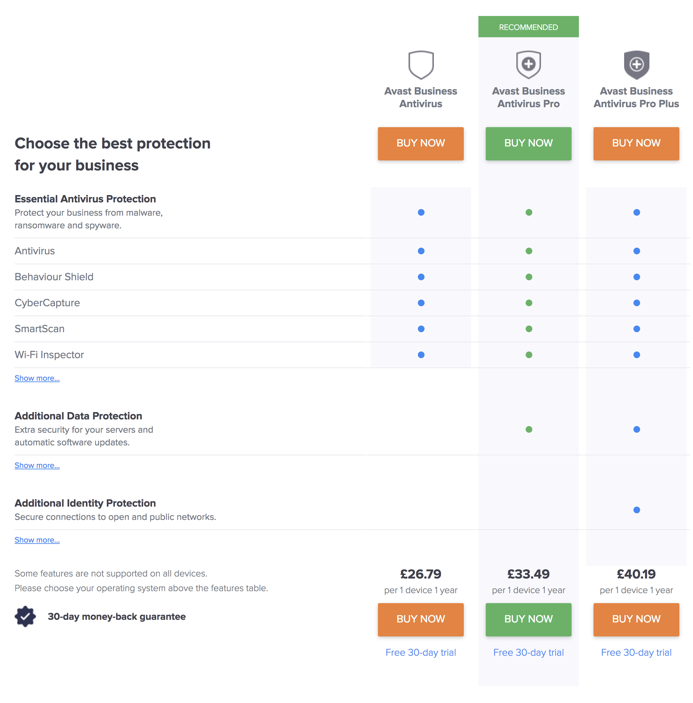Expand Show more under Additional Identity Protection
Screen dimensions: 693x703
pos(37,540)
